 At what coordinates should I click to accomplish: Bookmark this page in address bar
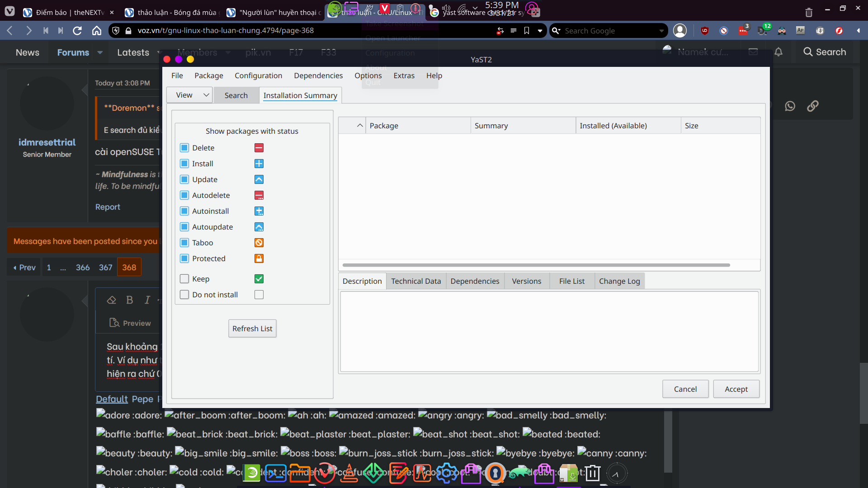[x=527, y=31]
